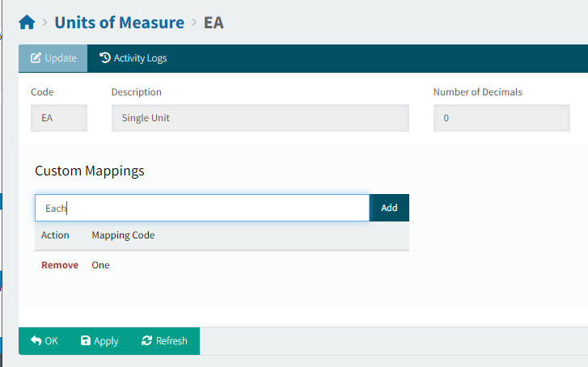Click the EA breadcrumb text

click(214, 23)
